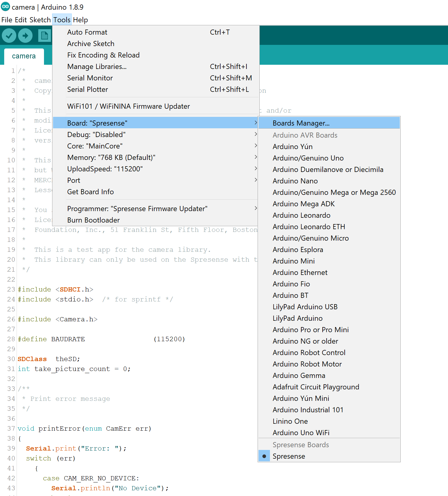Select Arduino Nano board
This screenshot has height=496, width=448.
coord(329,181)
